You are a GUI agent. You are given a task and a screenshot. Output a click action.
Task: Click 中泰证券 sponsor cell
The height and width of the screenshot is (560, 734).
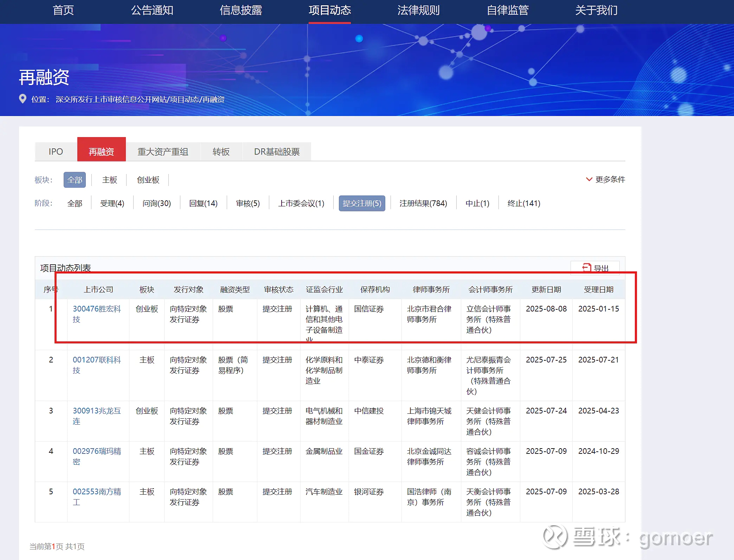click(369, 360)
